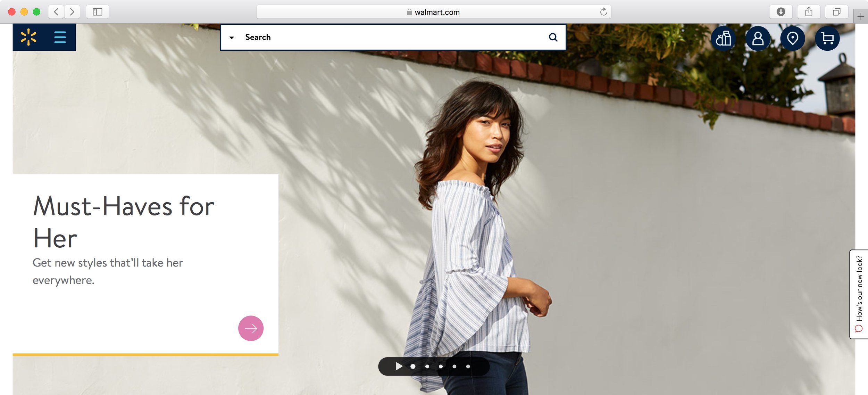Open the store location pin icon
868x395 pixels.
pyautogui.click(x=793, y=38)
